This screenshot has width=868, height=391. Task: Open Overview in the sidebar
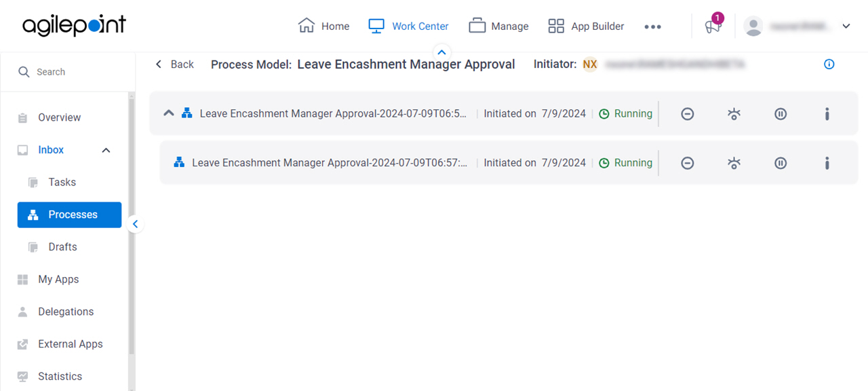(x=60, y=117)
